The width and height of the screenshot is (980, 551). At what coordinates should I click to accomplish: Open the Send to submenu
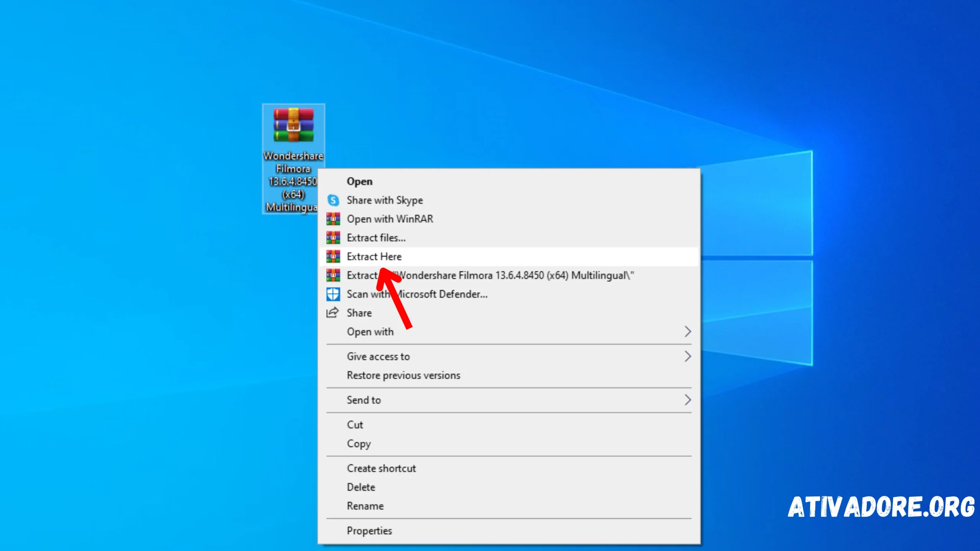click(x=509, y=400)
